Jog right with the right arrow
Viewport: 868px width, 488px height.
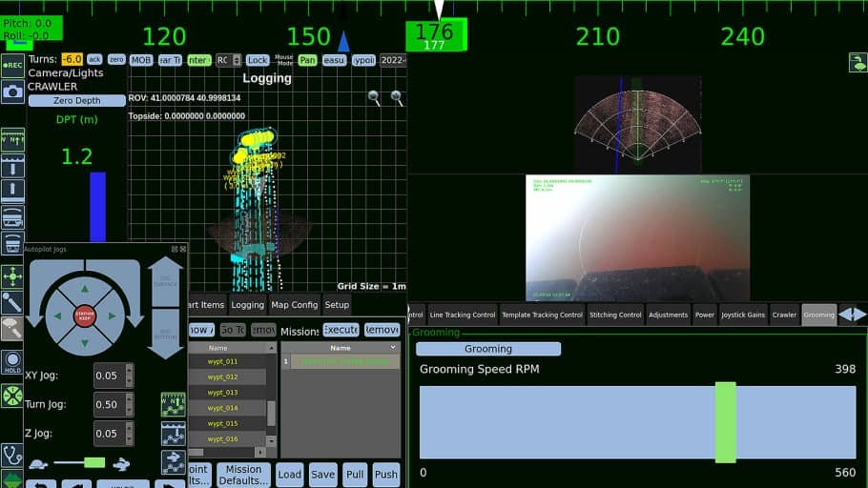point(112,315)
